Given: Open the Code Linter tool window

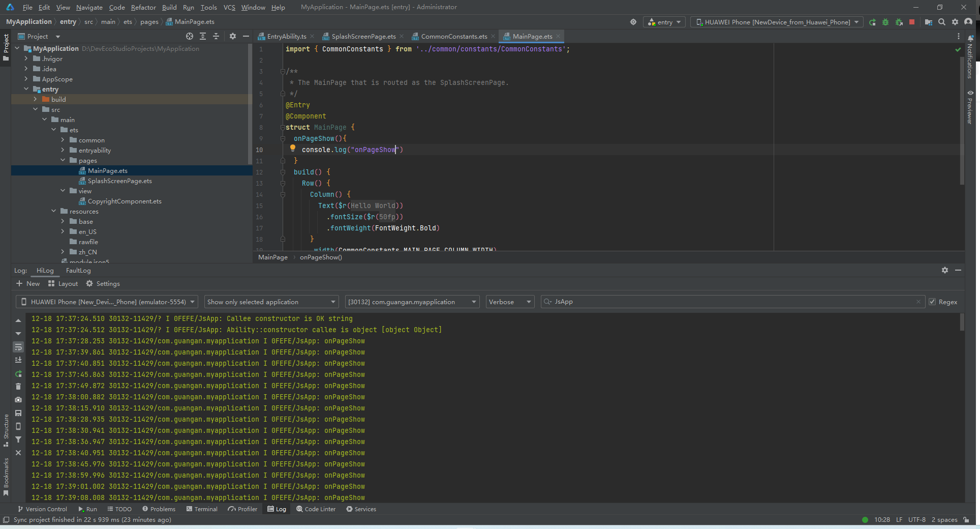Looking at the screenshot, I should [x=316, y=509].
